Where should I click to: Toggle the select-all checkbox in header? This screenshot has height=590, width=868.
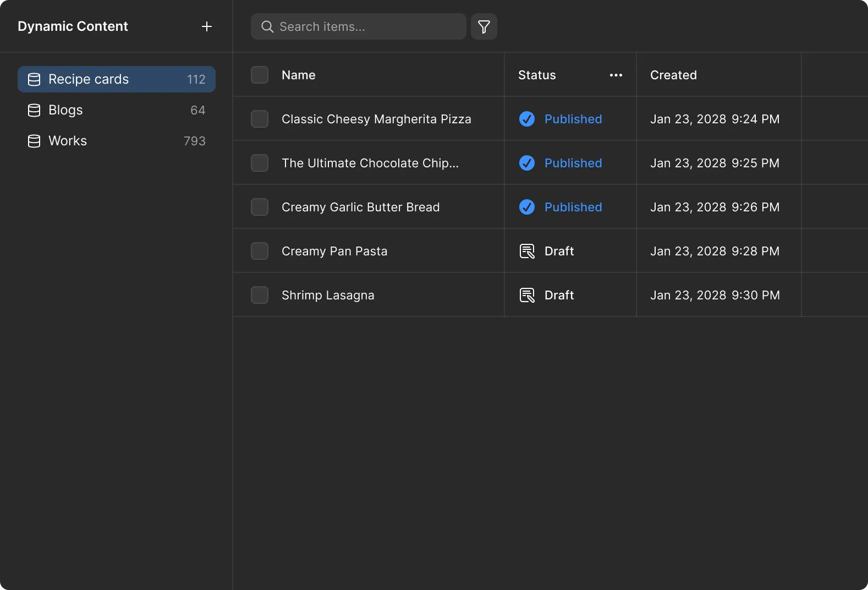260,75
